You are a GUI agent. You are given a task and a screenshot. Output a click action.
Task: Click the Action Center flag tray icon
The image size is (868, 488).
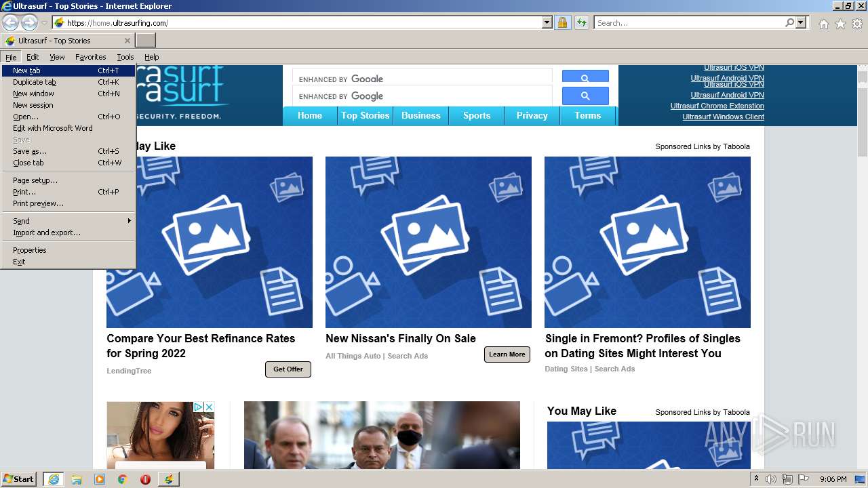pyautogui.click(x=804, y=479)
